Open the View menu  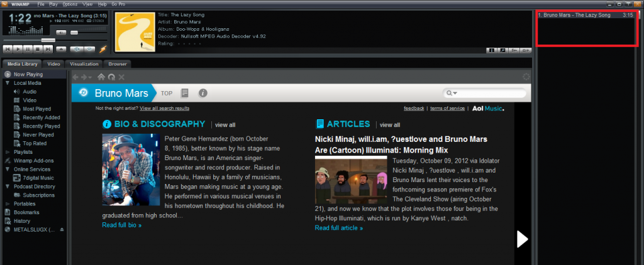(x=87, y=4)
